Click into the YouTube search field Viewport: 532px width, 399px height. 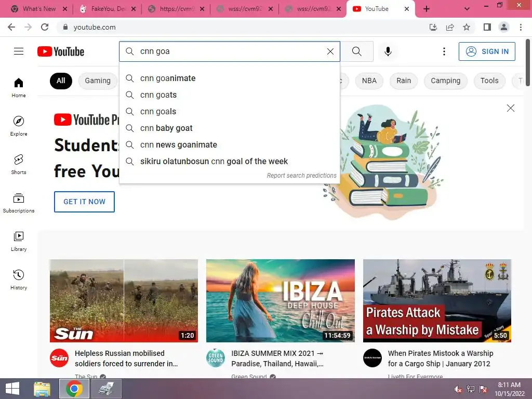tap(231, 51)
